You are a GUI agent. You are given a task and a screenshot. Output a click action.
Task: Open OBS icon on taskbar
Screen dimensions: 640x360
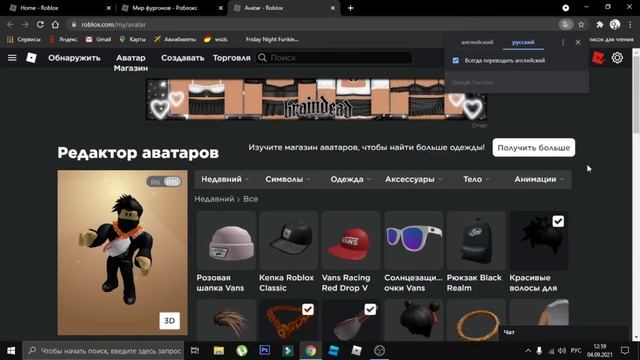380,351
